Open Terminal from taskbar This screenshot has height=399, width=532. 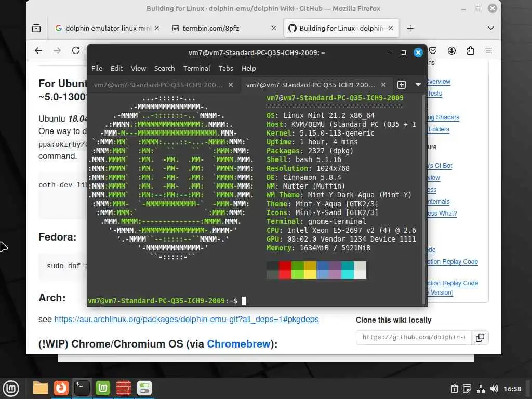click(82, 388)
